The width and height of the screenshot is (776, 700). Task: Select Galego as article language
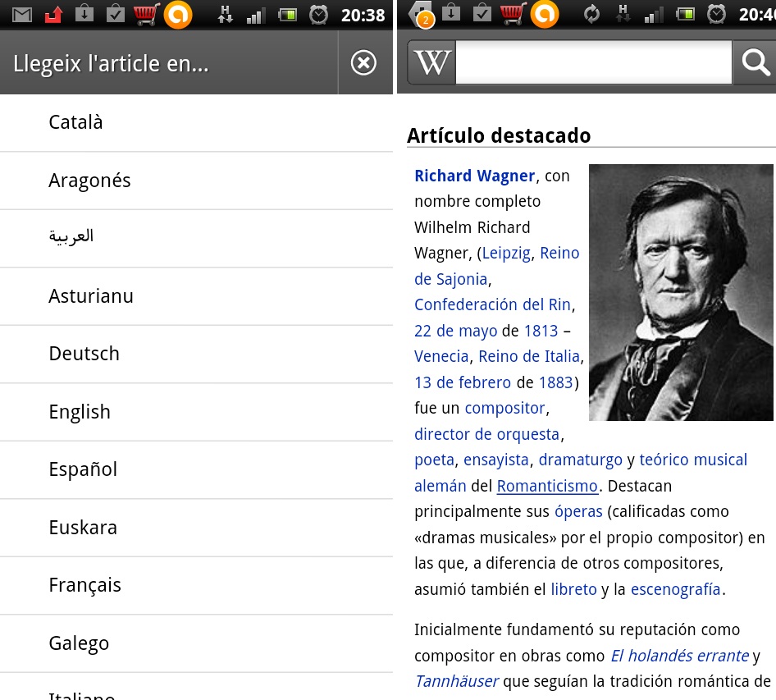point(197,643)
